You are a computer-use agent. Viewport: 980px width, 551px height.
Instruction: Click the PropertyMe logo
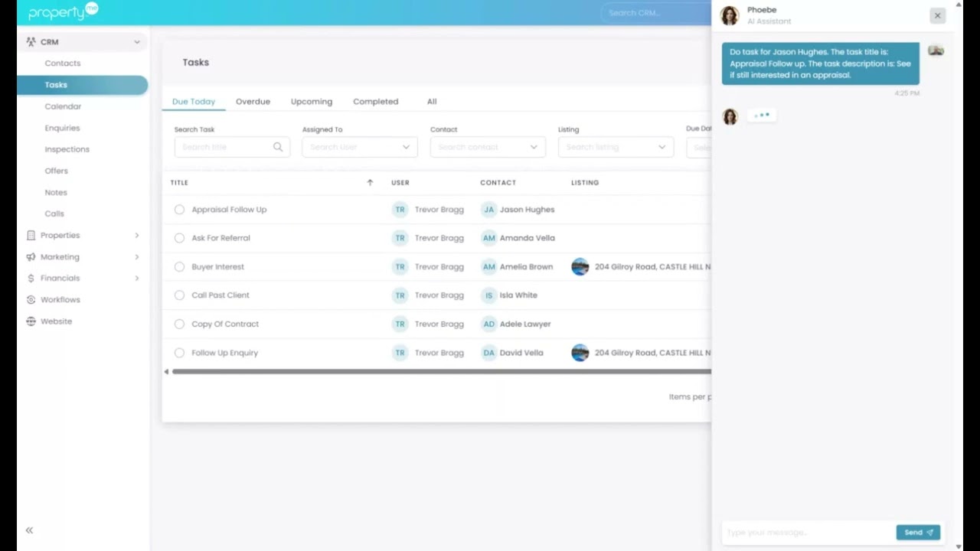tap(64, 11)
